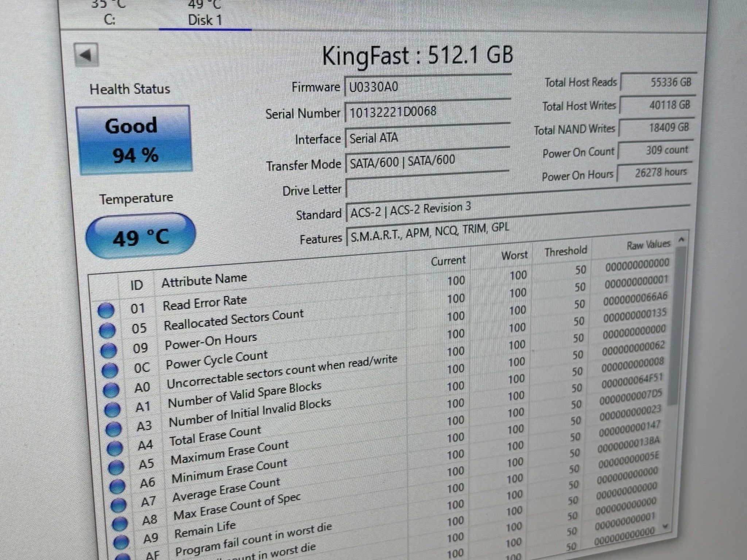Click the status icon for Minimum Erase Count

coord(117,486)
